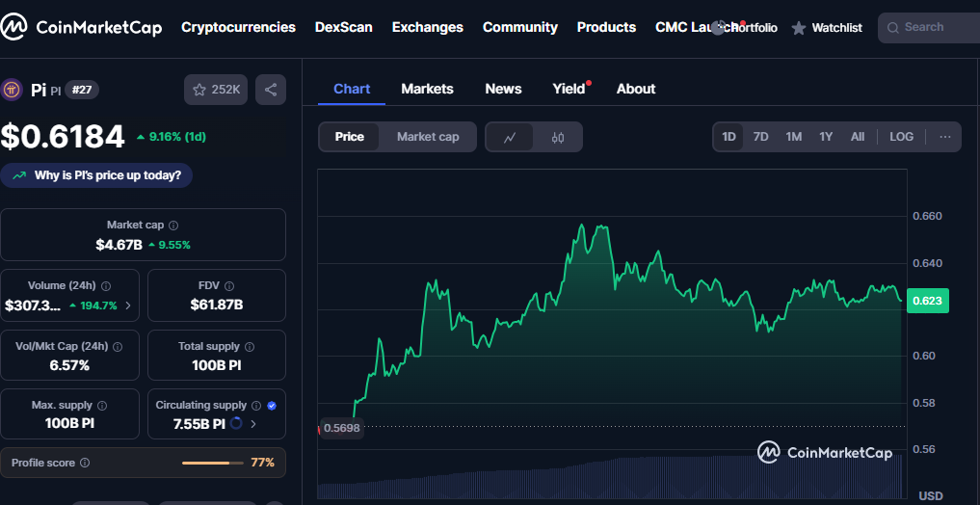The height and width of the screenshot is (505, 980).
Task: Expand Circulating supply details chevron
Action: 253,424
